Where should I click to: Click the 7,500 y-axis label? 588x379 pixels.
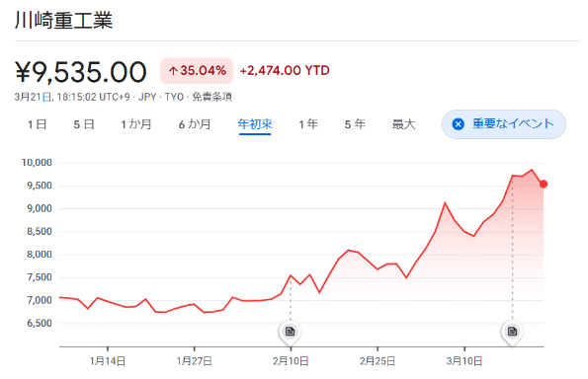pyautogui.click(x=39, y=277)
